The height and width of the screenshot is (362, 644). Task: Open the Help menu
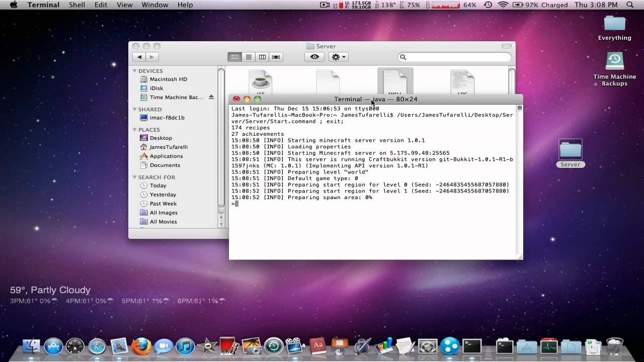185,5
